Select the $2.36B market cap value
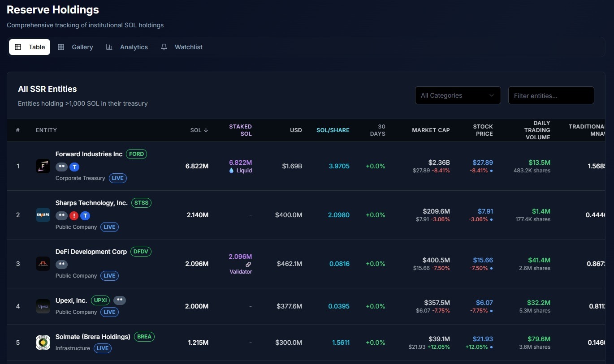This screenshot has width=614, height=364. pyautogui.click(x=439, y=163)
